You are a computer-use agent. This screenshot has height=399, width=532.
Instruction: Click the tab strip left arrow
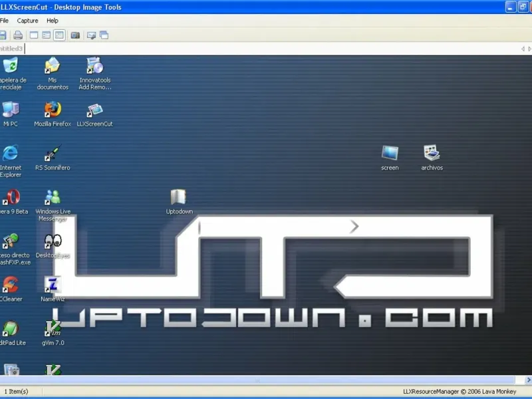tap(523, 49)
